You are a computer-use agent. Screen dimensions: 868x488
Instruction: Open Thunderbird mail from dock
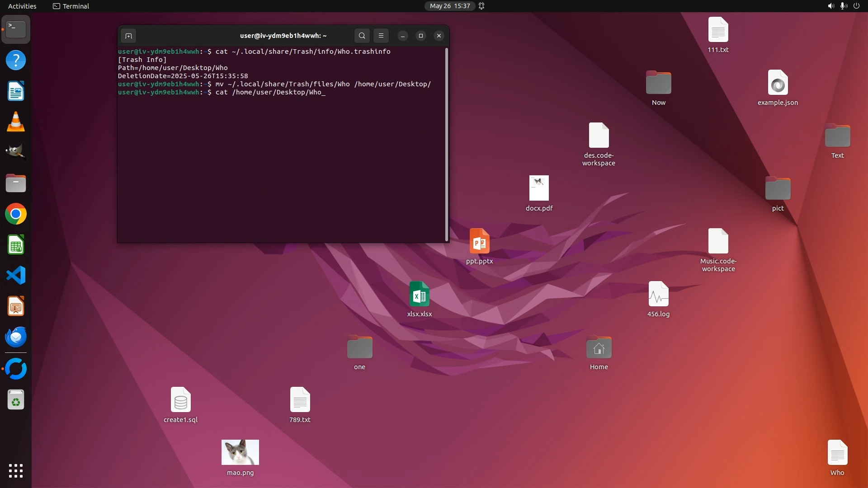point(16,337)
